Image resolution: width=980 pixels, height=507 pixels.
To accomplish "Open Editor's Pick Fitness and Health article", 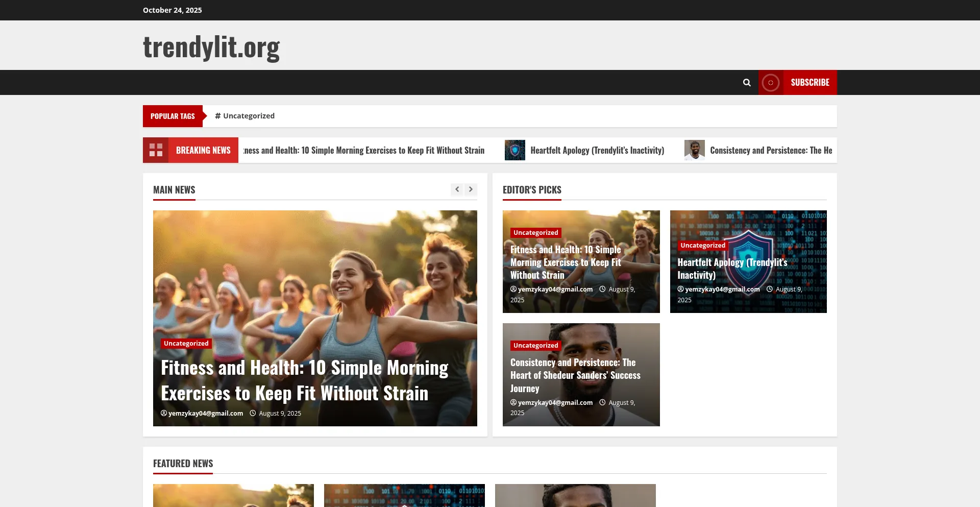I will pos(566,262).
